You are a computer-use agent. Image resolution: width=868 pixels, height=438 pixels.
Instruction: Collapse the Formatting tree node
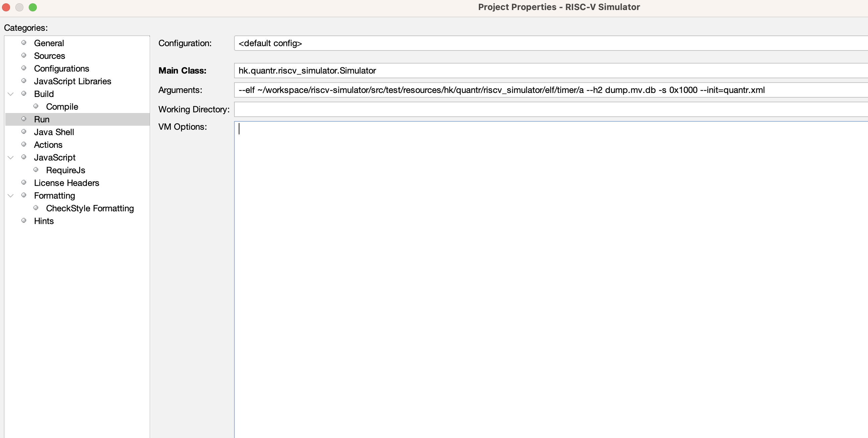point(11,196)
